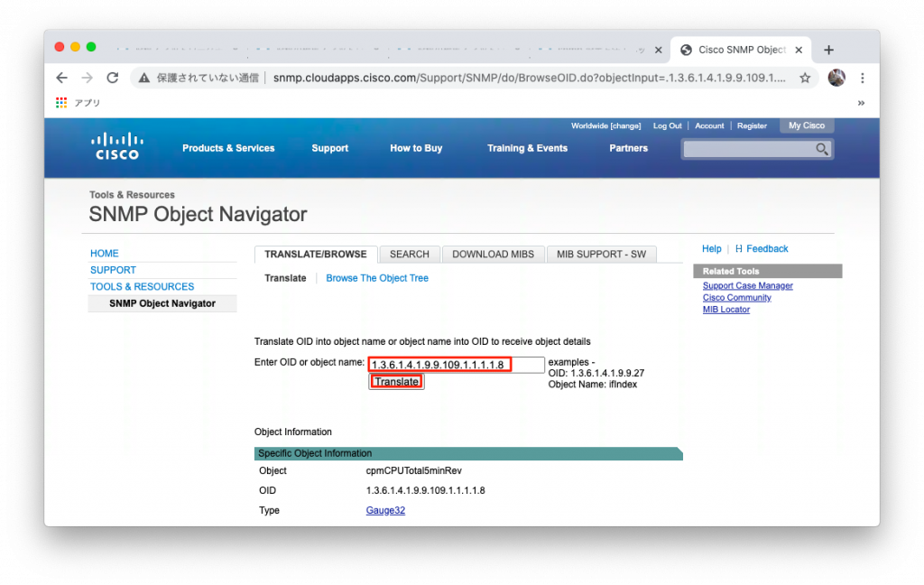Select the OID input field

coord(456,364)
